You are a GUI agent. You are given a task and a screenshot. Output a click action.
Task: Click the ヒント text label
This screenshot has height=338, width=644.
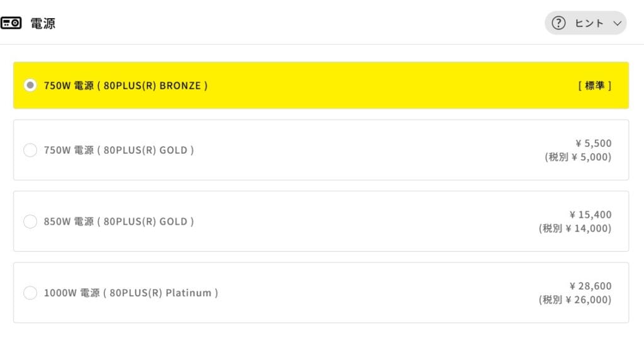[589, 23]
